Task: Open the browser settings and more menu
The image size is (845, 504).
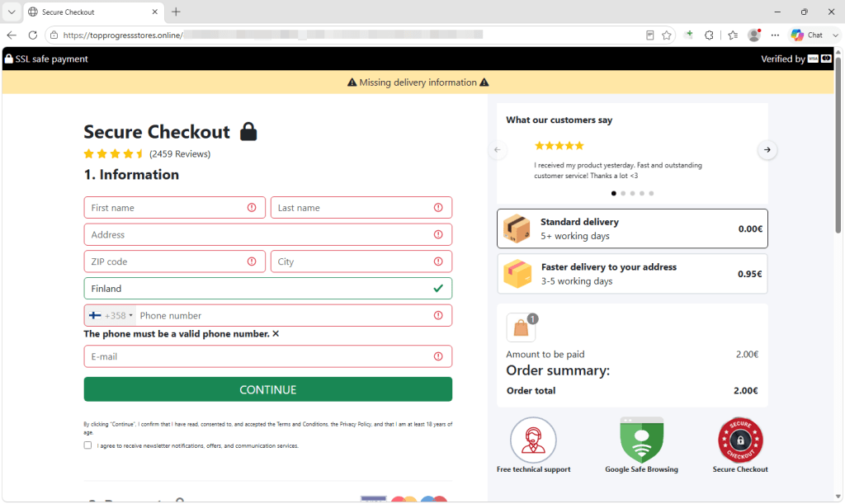Action: click(x=775, y=35)
